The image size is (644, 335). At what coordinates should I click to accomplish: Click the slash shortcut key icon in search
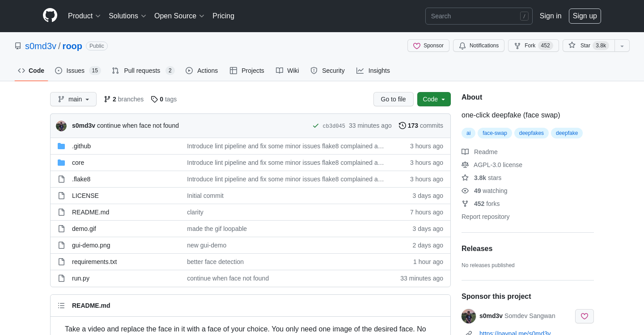(x=524, y=16)
